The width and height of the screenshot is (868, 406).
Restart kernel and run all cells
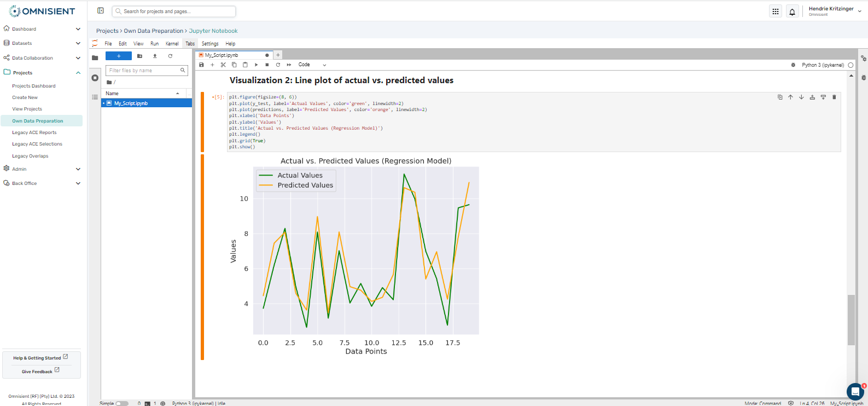[289, 65]
